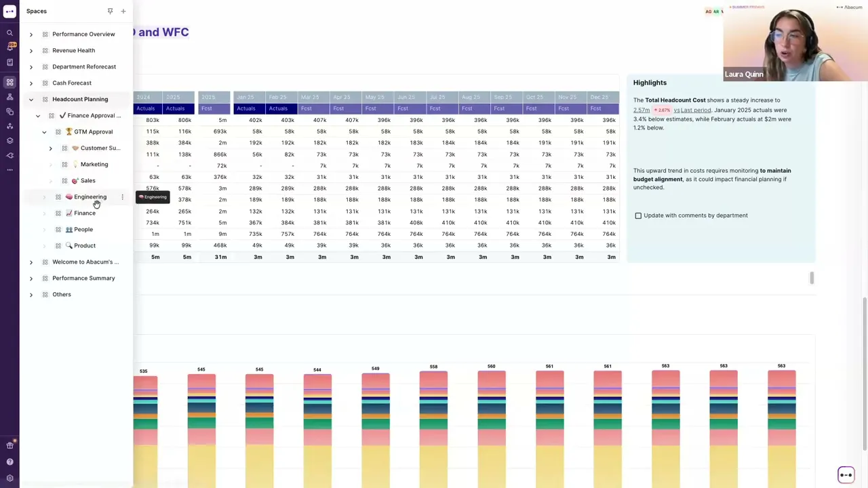Open the Marketing page

[x=94, y=164]
